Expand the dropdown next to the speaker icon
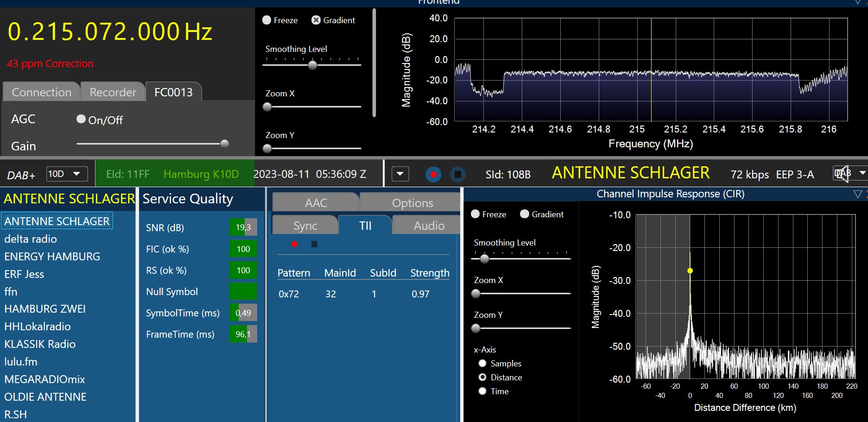Image resolution: width=868 pixels, height=422 pixels. point(862,173)
